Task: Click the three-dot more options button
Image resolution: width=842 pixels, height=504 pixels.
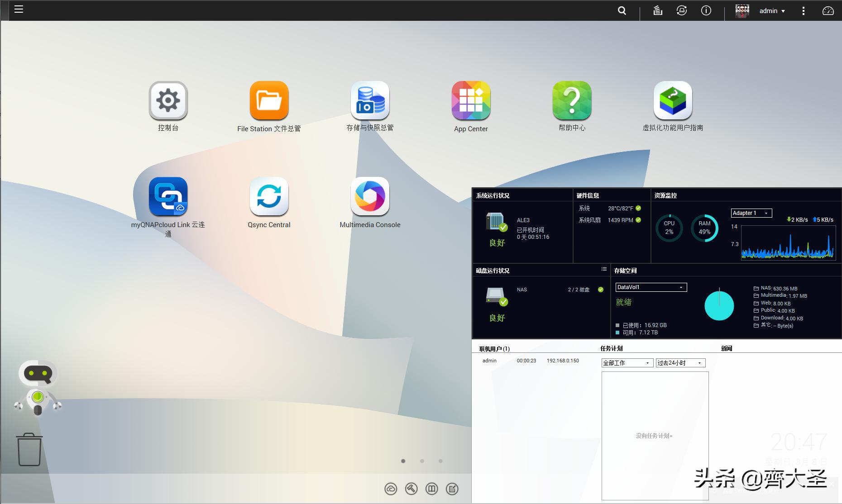Action: coord(804,11)
